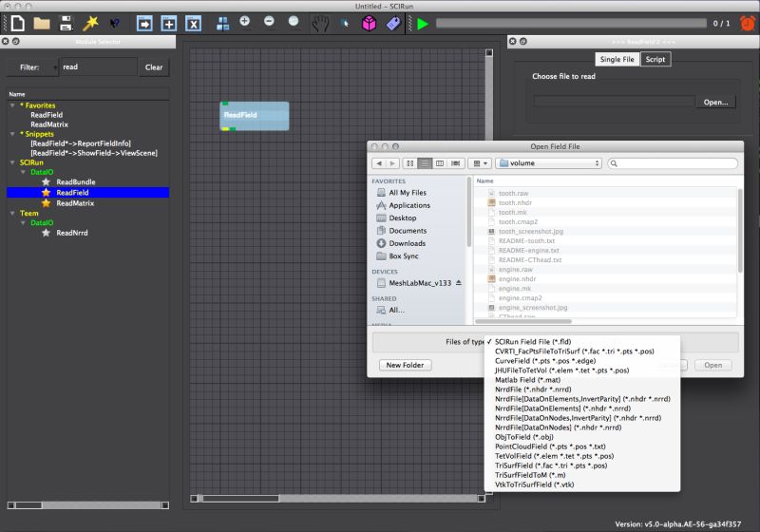The width and height of the screenshot is (760, 532).
Task: Click the red alarm clock icon
Action: (x=749, y=23)
